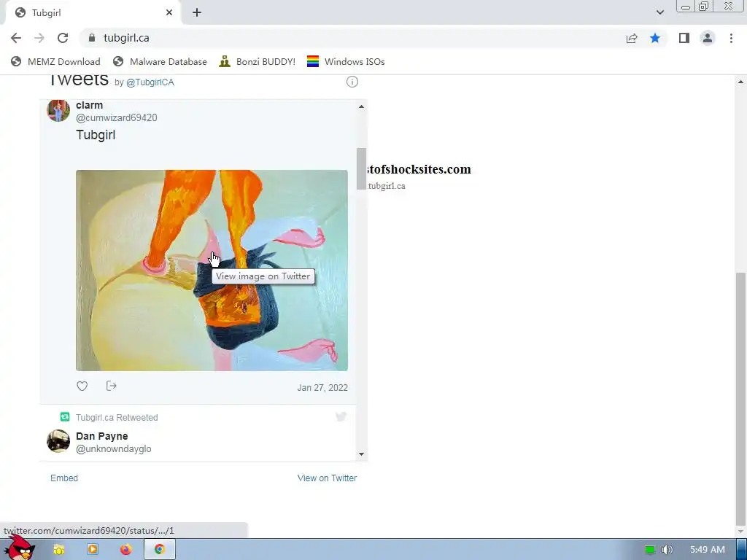
Task: Click the timeline scrollbar down arrow
Action: click(361, 454)
